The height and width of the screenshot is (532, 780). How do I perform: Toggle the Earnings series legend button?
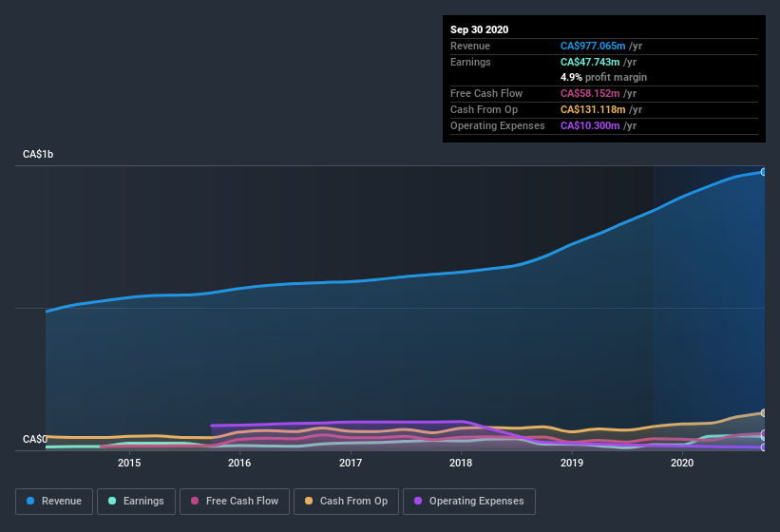click(x=136, y=502)
